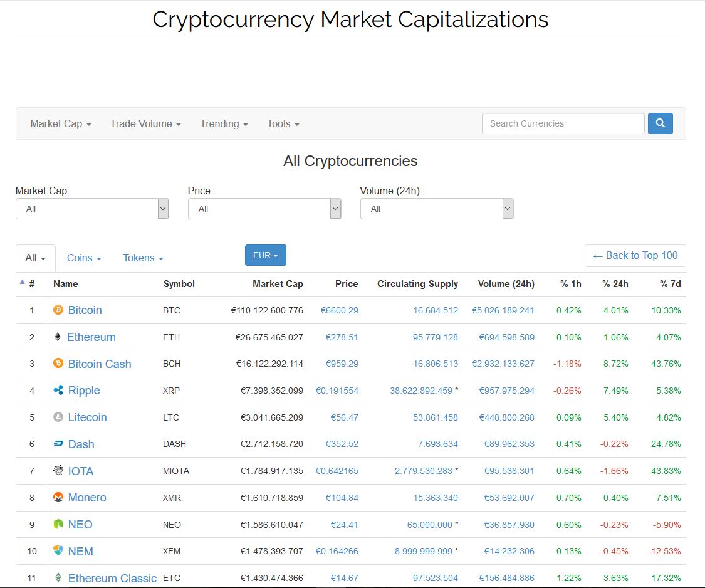Click the NEM logo icon
Viewport: 705px width, 588px height.
[x=58, y=550]
